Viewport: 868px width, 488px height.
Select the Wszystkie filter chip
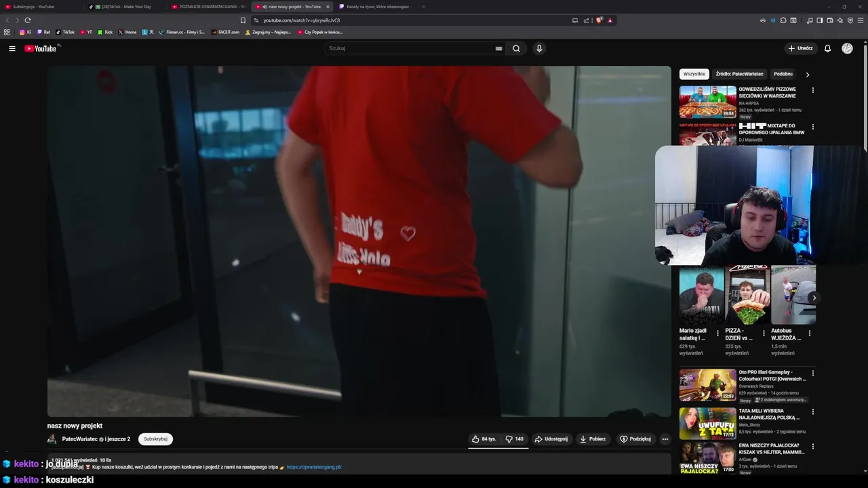coord(694,74)
